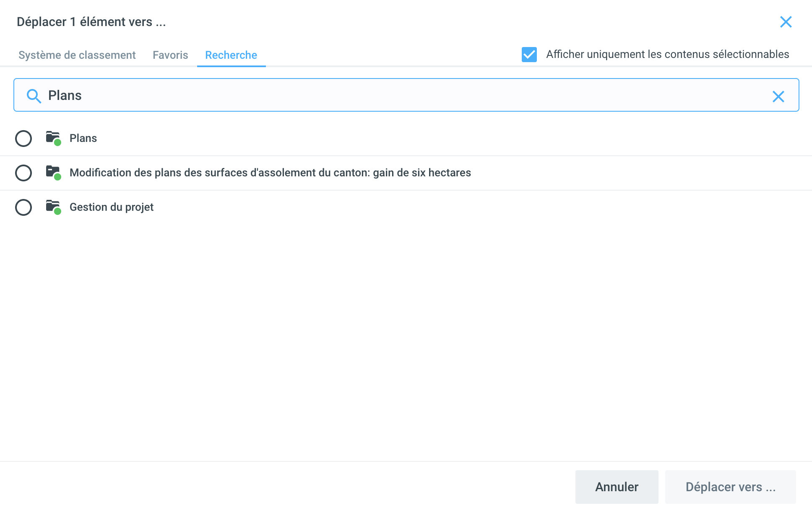Select the Plans radio button
Viewport: 812px width, 508px height.
[x=23, y=138]
